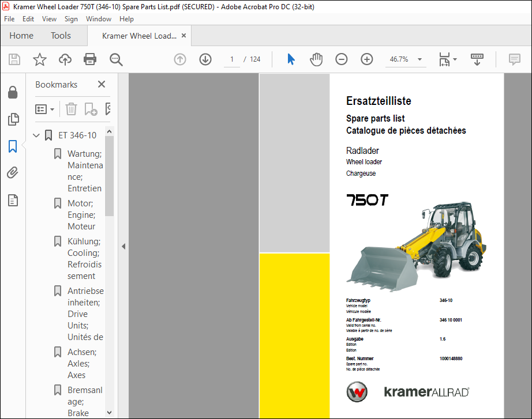This screenshot has height=419, width=532.
Task: Open the File menu
Action: pos(9,19)
